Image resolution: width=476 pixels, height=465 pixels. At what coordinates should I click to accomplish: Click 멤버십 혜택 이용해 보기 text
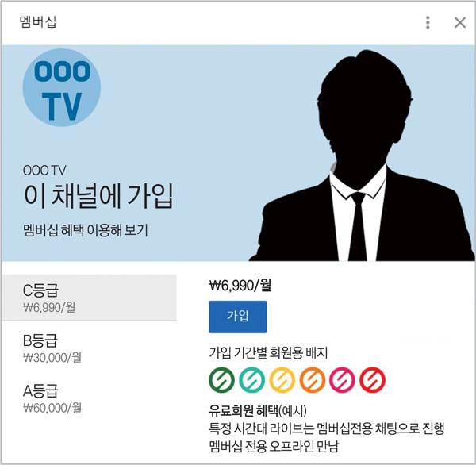coord(86,230)
